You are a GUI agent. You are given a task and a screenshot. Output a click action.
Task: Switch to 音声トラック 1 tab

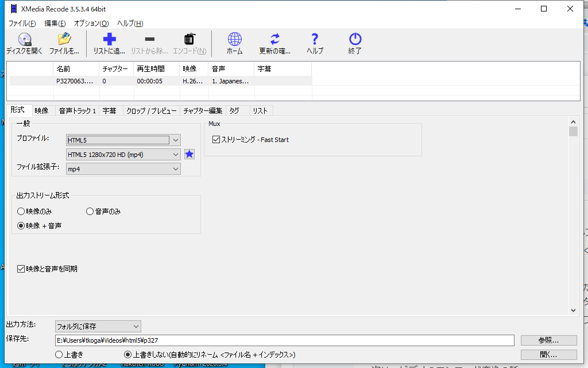tap(78, 111)
